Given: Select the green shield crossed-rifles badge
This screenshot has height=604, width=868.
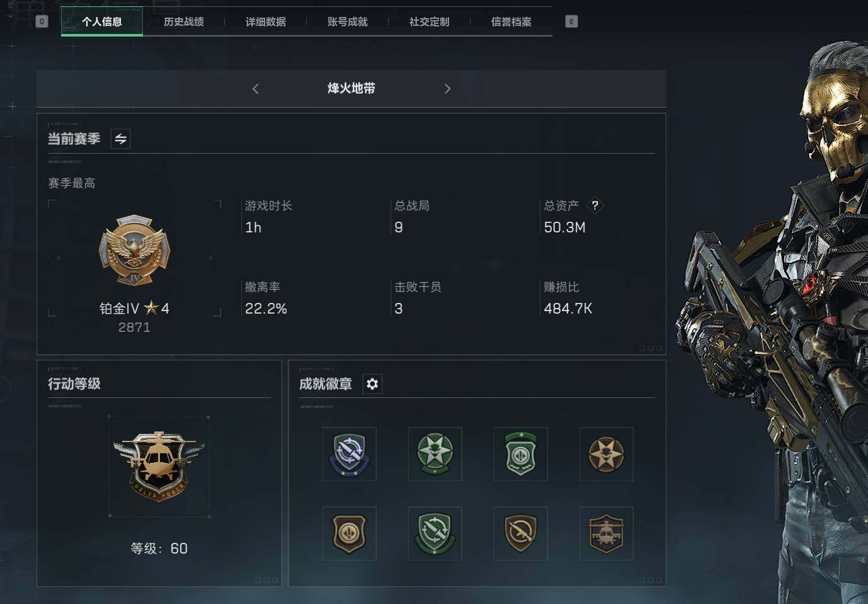Looking at the screenshot, I should click(x=435, y=533).
